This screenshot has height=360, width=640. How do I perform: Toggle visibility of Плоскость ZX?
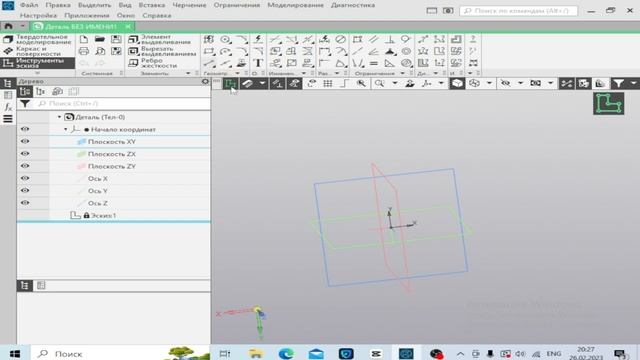tap(25, 154)
